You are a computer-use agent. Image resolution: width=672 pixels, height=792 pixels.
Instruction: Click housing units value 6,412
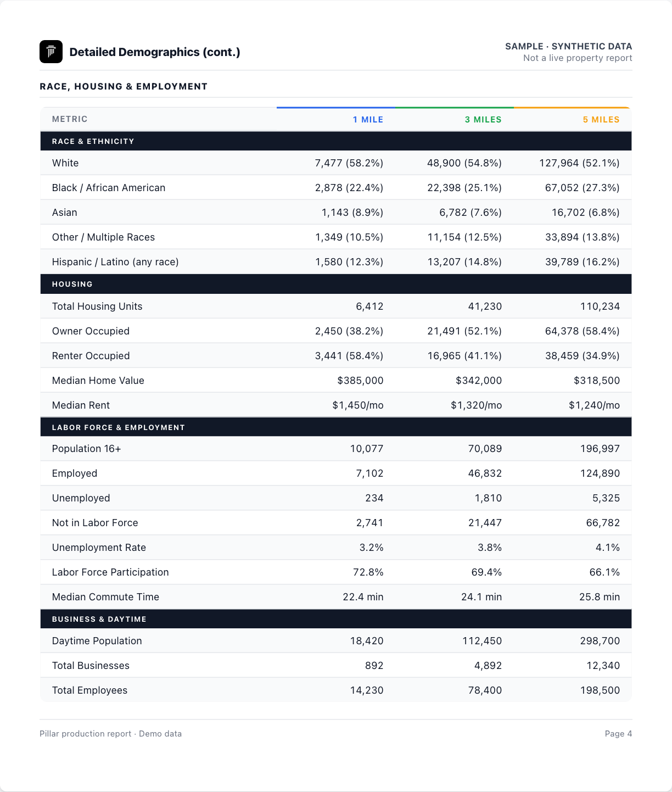point(370,306)
